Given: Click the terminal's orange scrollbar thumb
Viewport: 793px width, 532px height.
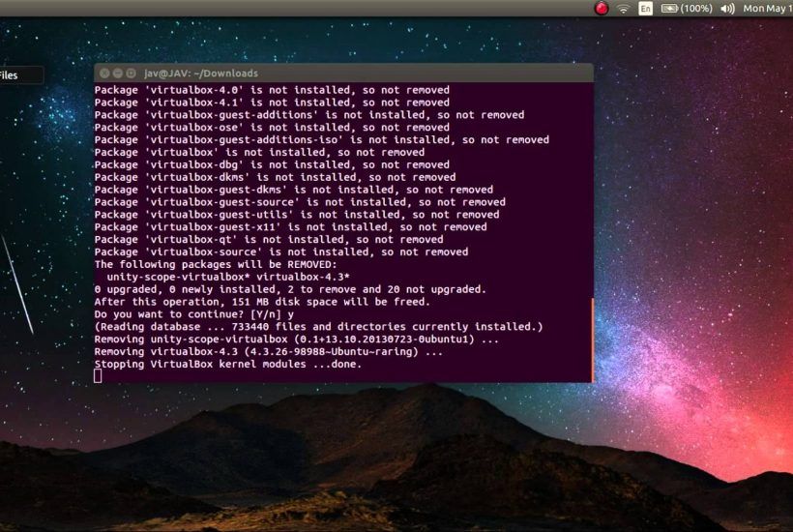Looking at the screenshot, I should pyautogui.click(x=592, y=339).
